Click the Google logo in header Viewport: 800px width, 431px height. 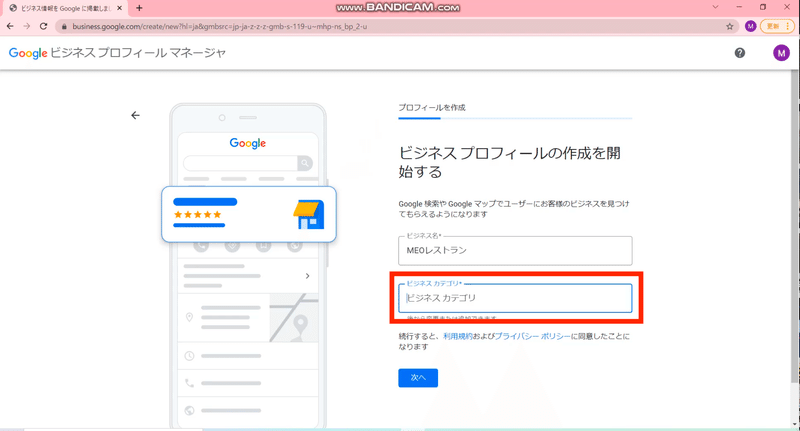pyautogui.click(x=28, y=53)
